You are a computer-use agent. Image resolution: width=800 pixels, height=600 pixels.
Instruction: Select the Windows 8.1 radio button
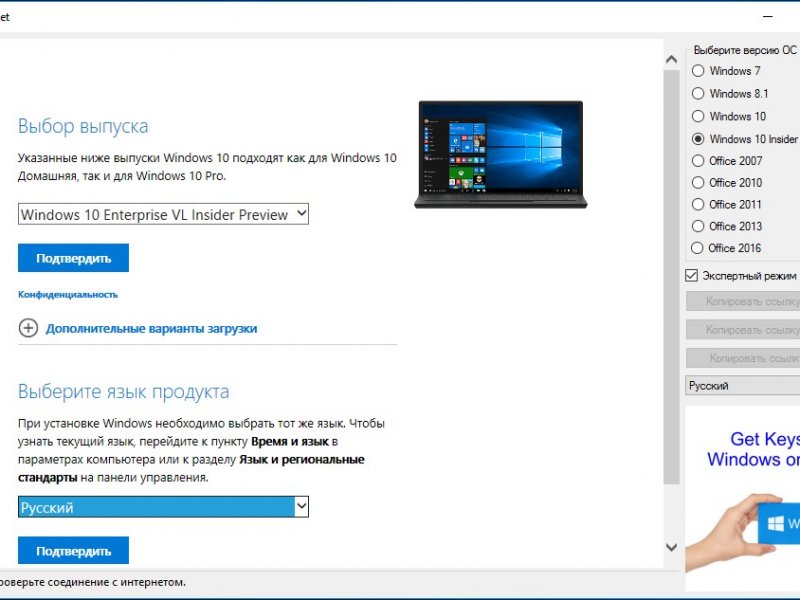click(x=698, y=93)
